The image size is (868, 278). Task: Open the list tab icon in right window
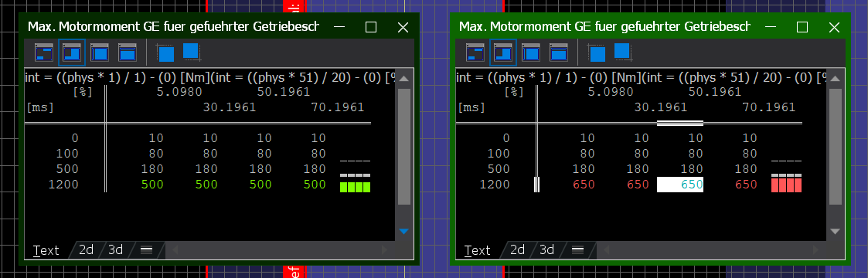[577, 249]
